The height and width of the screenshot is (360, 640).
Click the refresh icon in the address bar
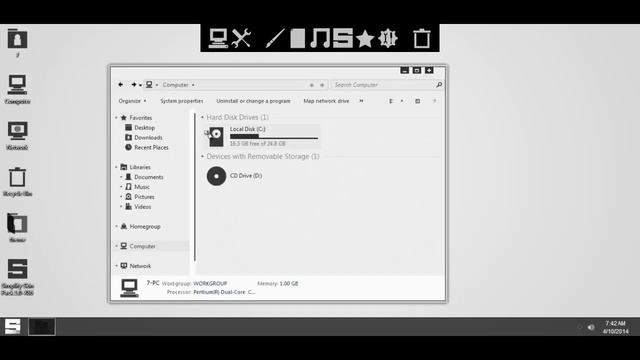[x=322, y=85]
